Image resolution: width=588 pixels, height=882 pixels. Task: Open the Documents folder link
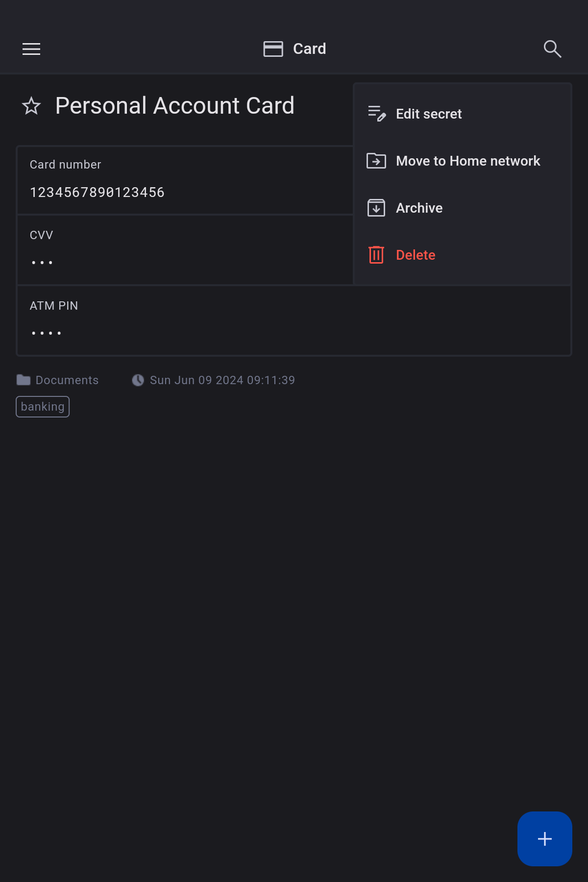point(67,380)
